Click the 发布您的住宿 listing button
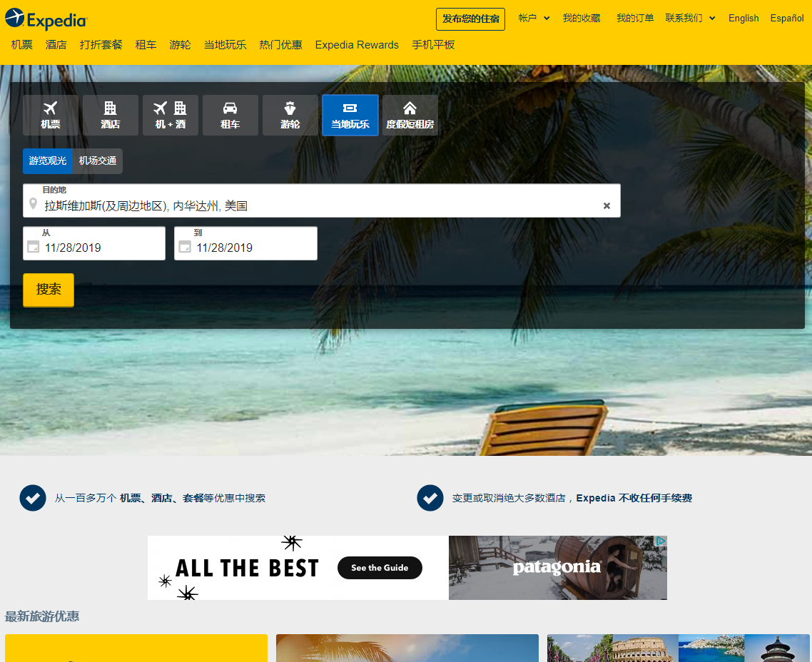The height and width of the screenshot is (662, 812). point(470,19)
